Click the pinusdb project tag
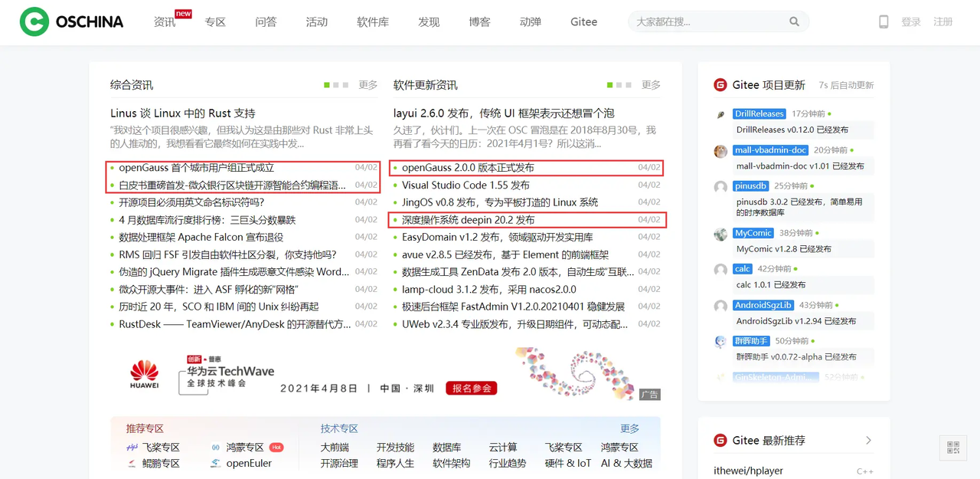 (751, 186)
